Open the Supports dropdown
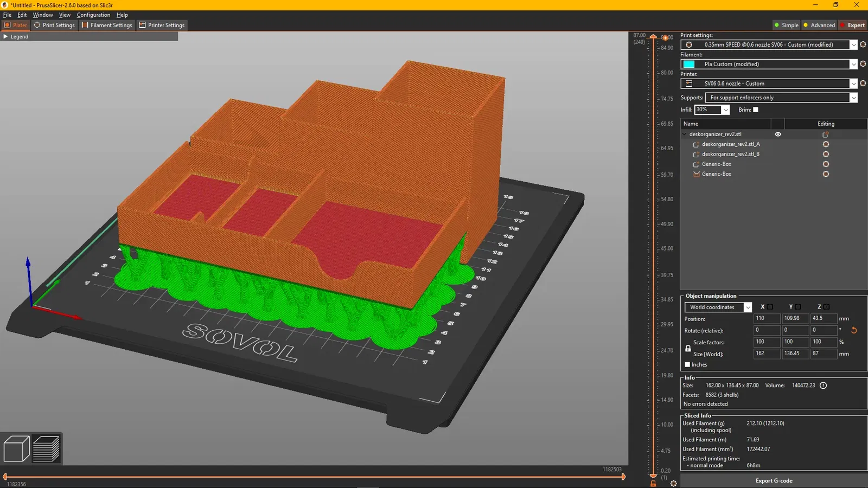Viewport: 868px width, 488px height. 853,98
